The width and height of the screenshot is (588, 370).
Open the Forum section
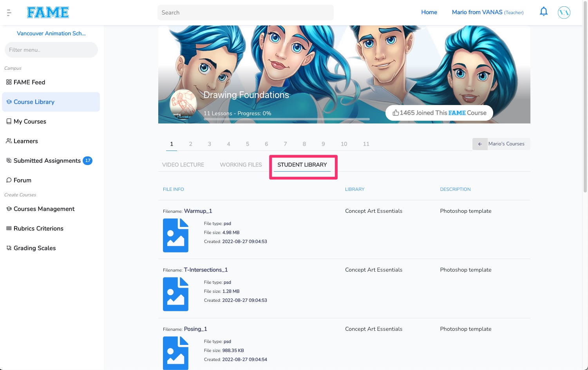(x=51, y=180)
